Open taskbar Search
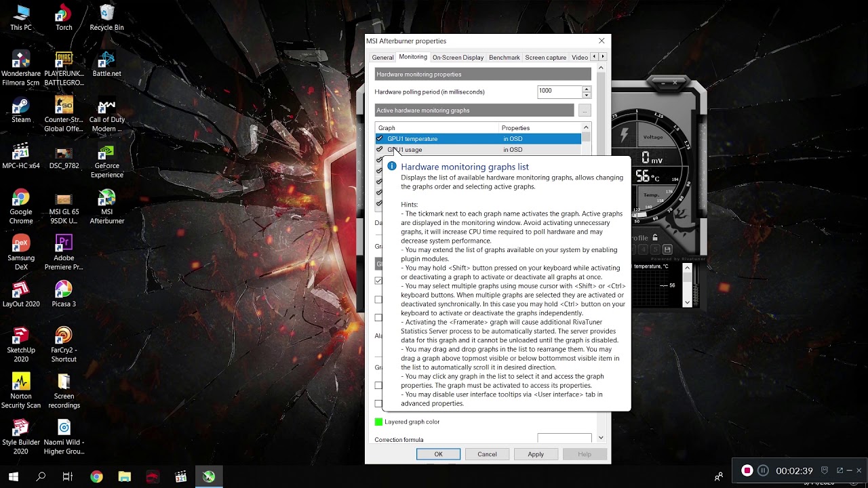868x488 pixels. (41, 477)
